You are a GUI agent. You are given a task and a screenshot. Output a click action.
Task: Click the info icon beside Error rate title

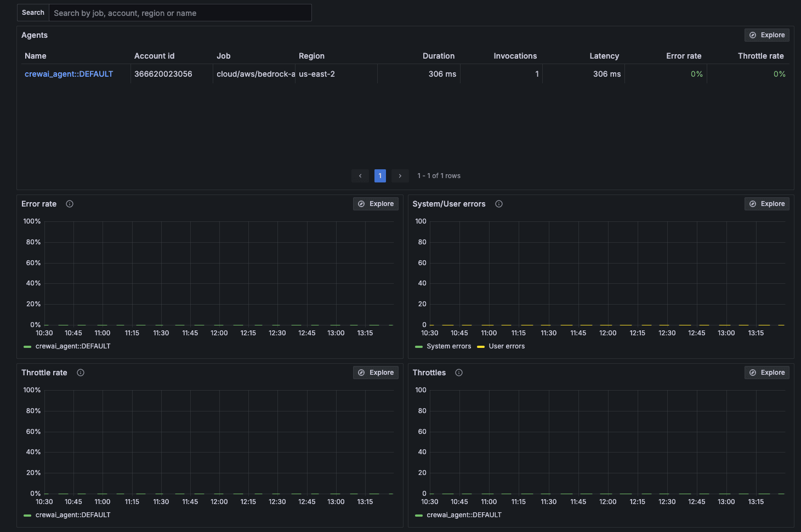pyautogui.click(x=70, y=203)
